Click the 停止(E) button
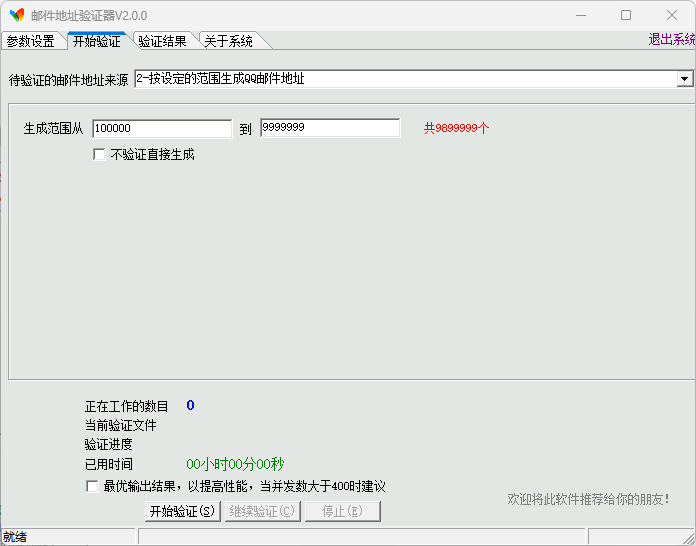 342,511
